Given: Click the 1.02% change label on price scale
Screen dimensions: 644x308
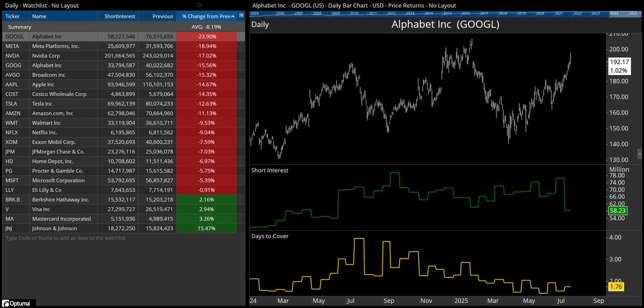Looking at the screenshot, I should 620,70.
